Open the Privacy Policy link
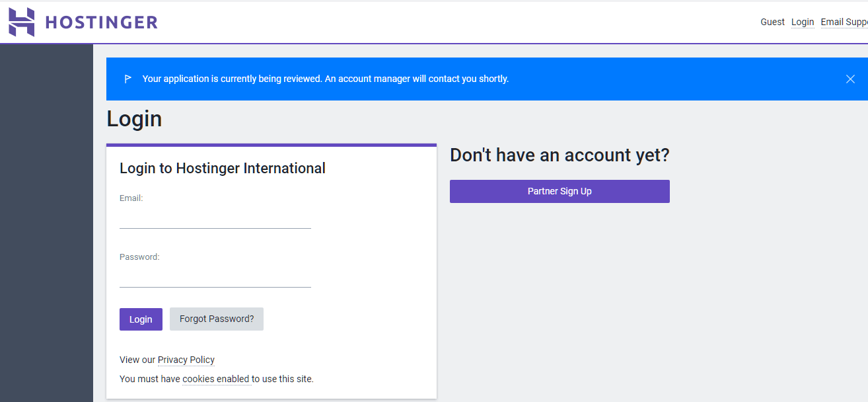868x402 pixels. pyautogui.click(x=186, y=360)
